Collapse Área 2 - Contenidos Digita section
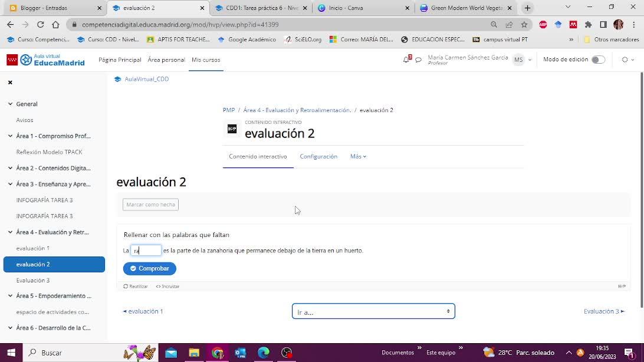The width and height of the screenshot is (644, 362). (10, 168)
